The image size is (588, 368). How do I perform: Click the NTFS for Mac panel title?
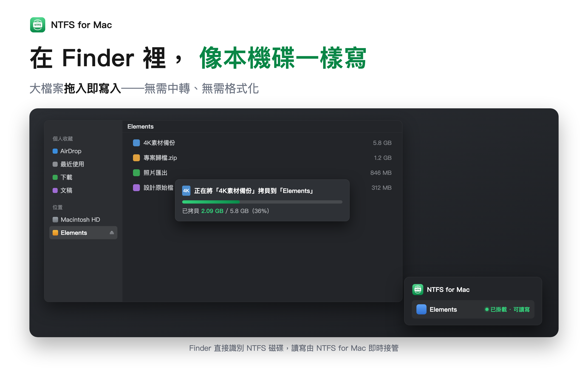pyautogui.click(x=448, y=290)
